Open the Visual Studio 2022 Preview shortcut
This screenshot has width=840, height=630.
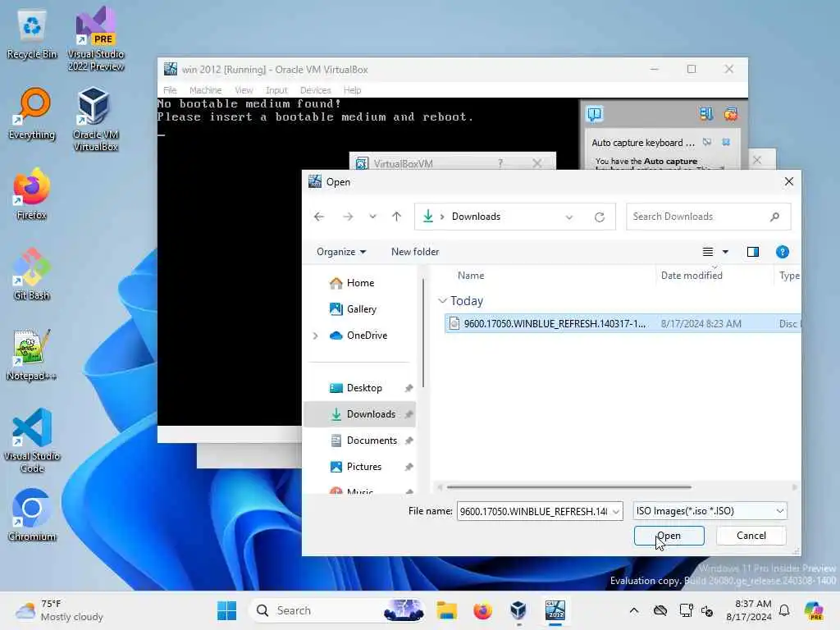96,39
